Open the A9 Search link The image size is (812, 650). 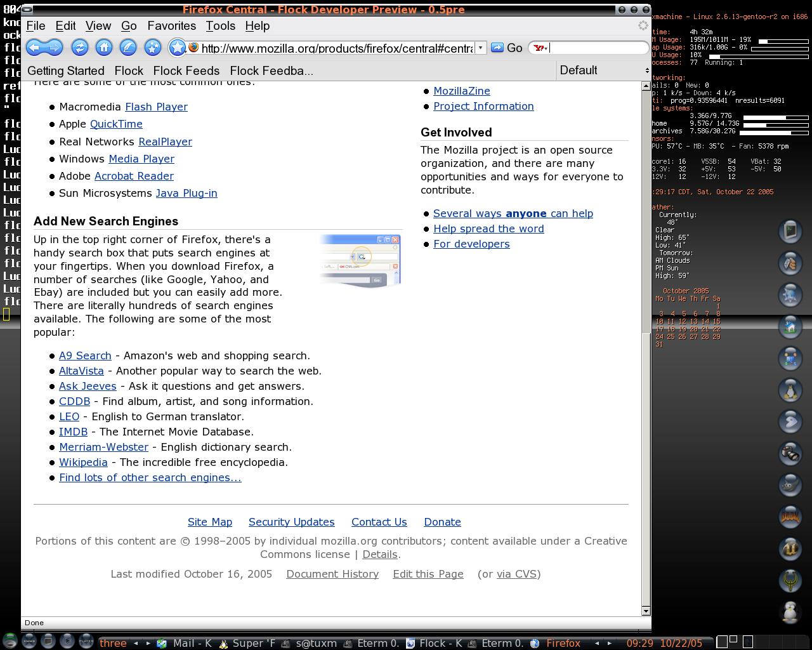[85, 355]
